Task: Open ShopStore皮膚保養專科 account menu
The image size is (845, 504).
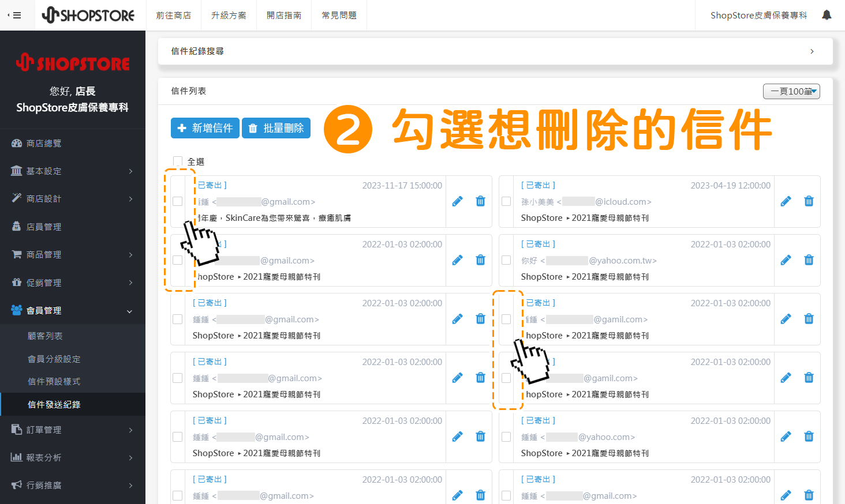Action: click(x=758, y=15)
